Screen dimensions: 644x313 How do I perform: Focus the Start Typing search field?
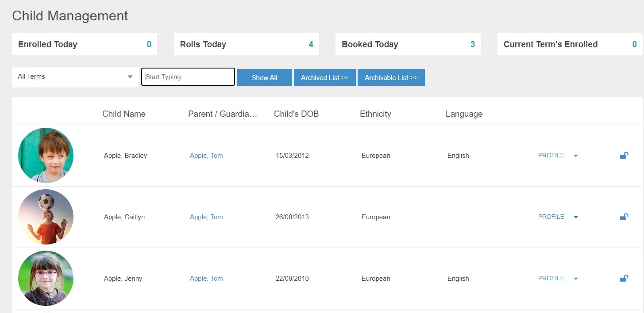point(188,77)
